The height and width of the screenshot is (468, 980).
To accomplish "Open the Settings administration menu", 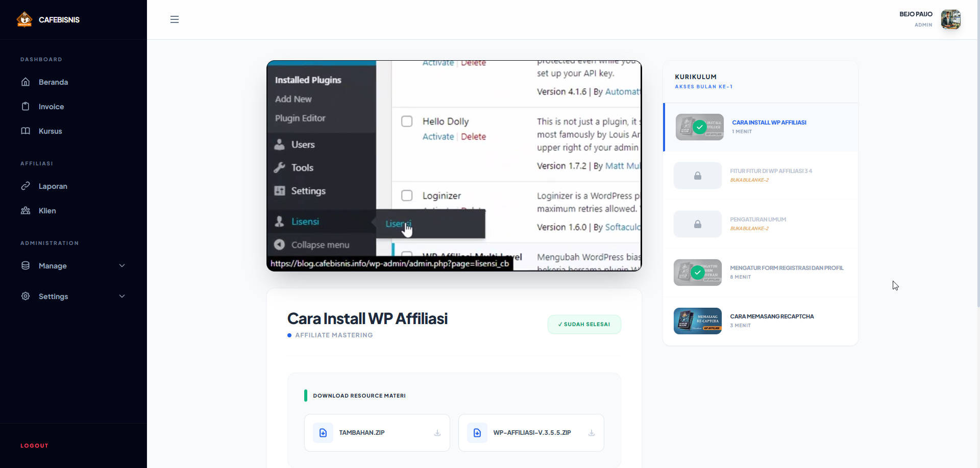I will (x=53, y=297).
